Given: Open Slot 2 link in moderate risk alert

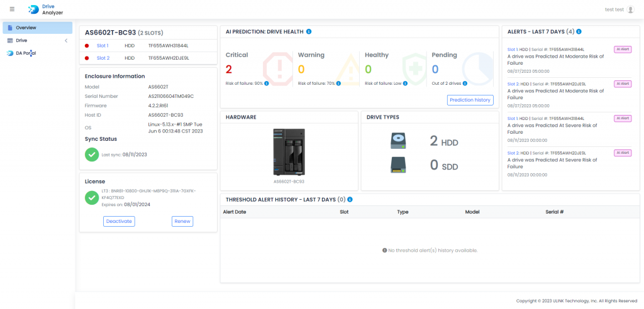Looking at the screenshot, I should coord(513,84).
